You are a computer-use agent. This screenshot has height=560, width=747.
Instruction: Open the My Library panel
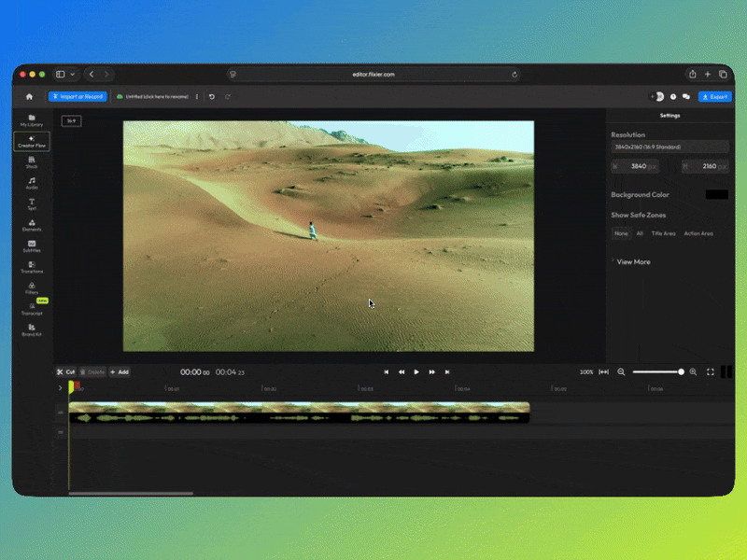pos(32,119)
